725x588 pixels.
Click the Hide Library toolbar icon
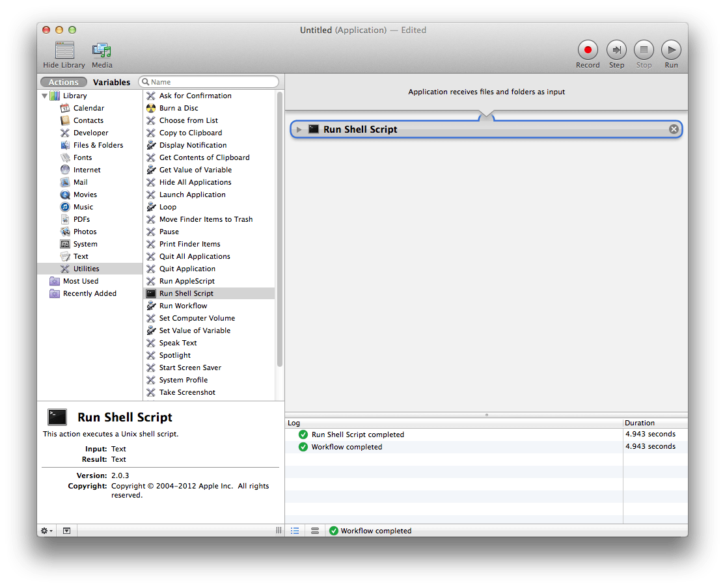(64, 50)
